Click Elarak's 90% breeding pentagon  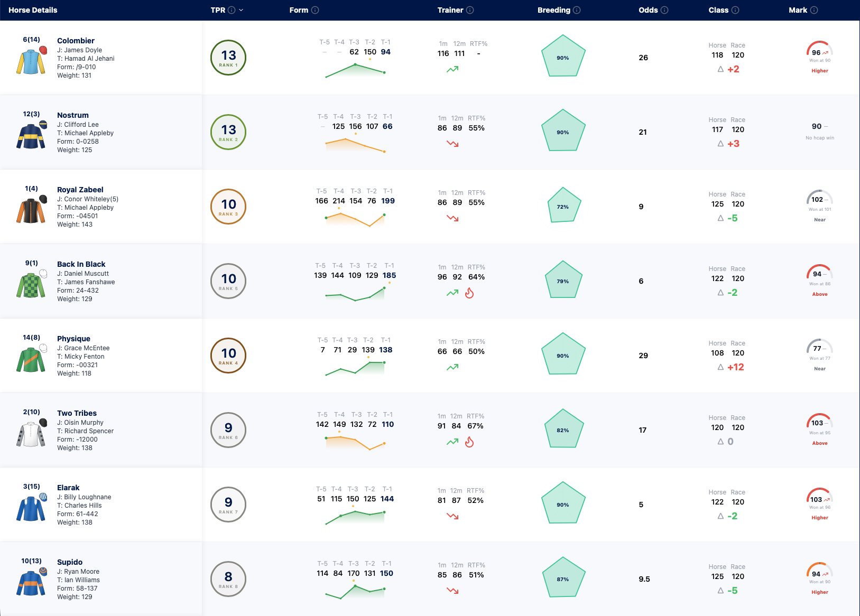(x=563, y=503)
